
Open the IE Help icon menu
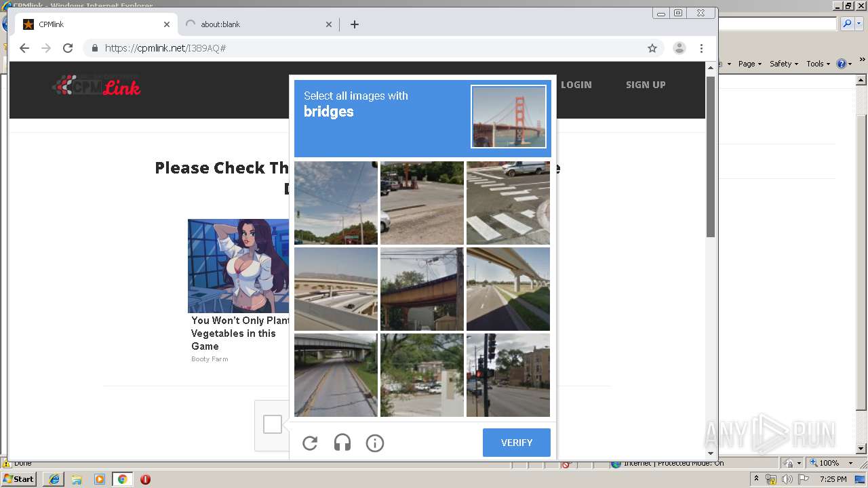(844, 64)
